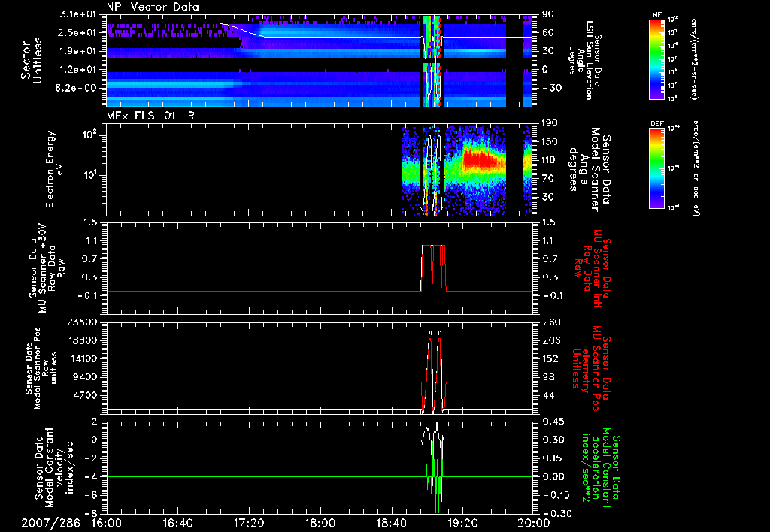Click the 'DEF' label above color bar
This screenshot has width=770, height=532.
[x=656, y=124]
